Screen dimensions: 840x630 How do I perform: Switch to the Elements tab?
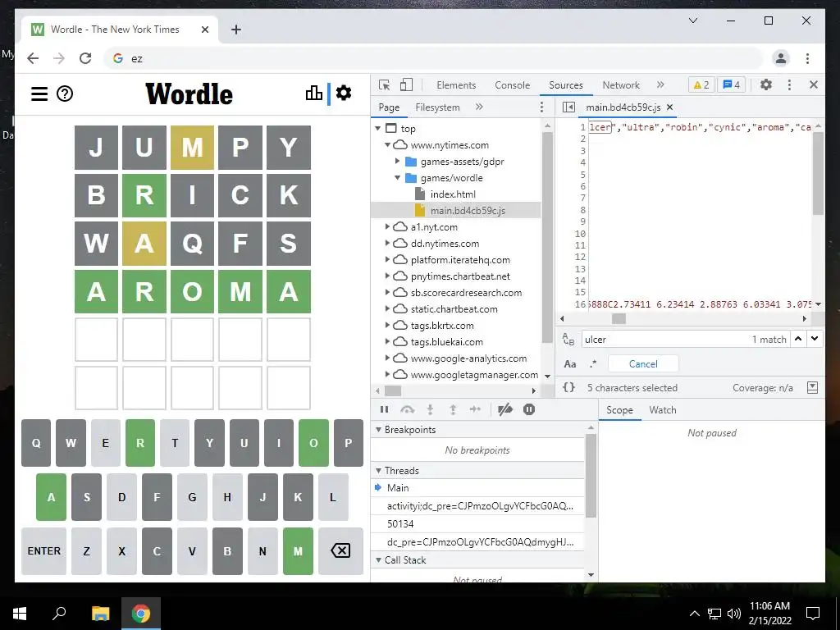click(x=456, y=84)
